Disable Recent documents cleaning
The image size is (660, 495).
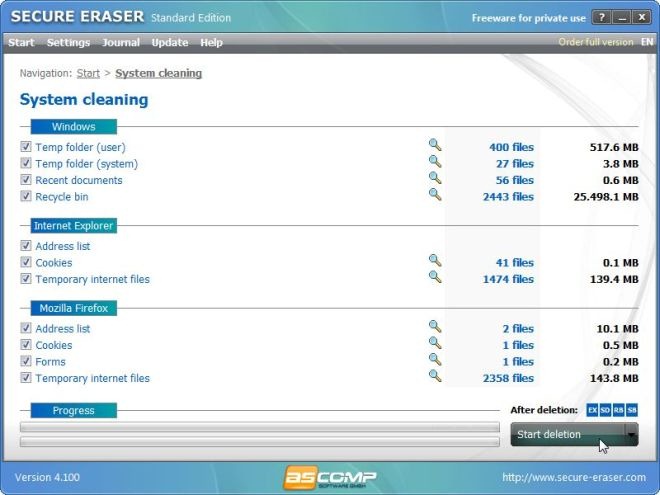click(26, 180)
